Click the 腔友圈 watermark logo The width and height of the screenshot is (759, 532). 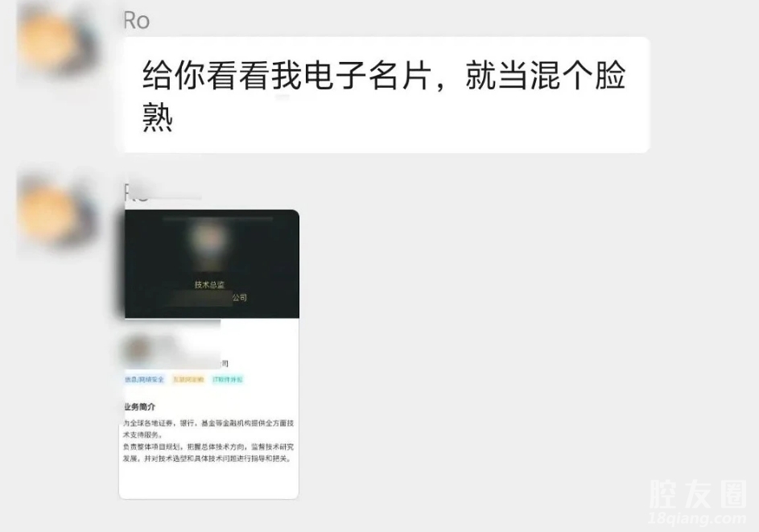click(698, 494)
